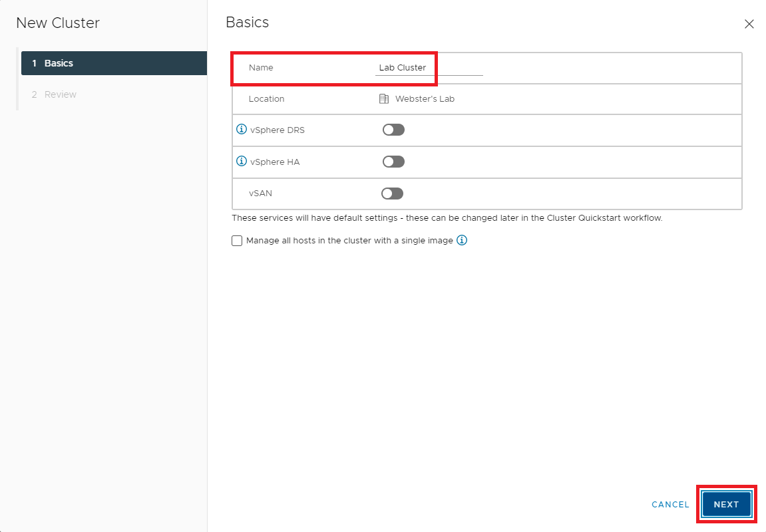This screenshot has height=532, width=766.
Task: Close the New Cluster dialog
Action: pos(749,25)
